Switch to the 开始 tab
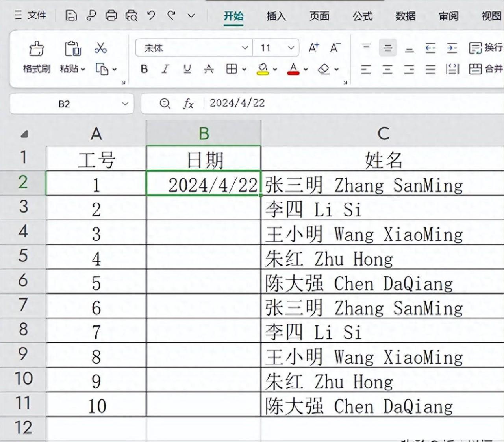The width and height of the screenshot is (504, 442). tap(233, 16)
